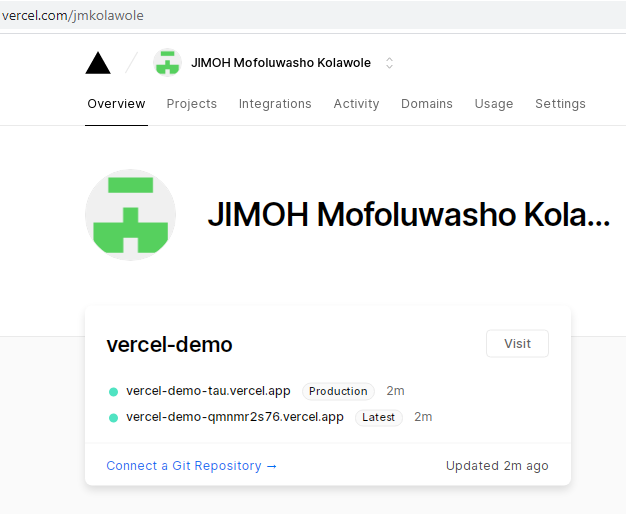Select the Overview tab
This screenshot has height=514, width=626.
tap(116, 104)
